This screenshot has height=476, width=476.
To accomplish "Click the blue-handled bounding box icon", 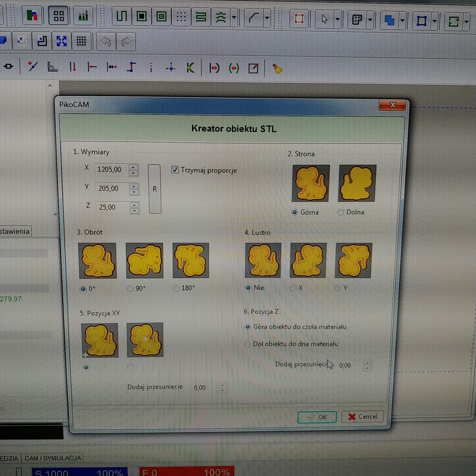I will (x=422, y=21).
